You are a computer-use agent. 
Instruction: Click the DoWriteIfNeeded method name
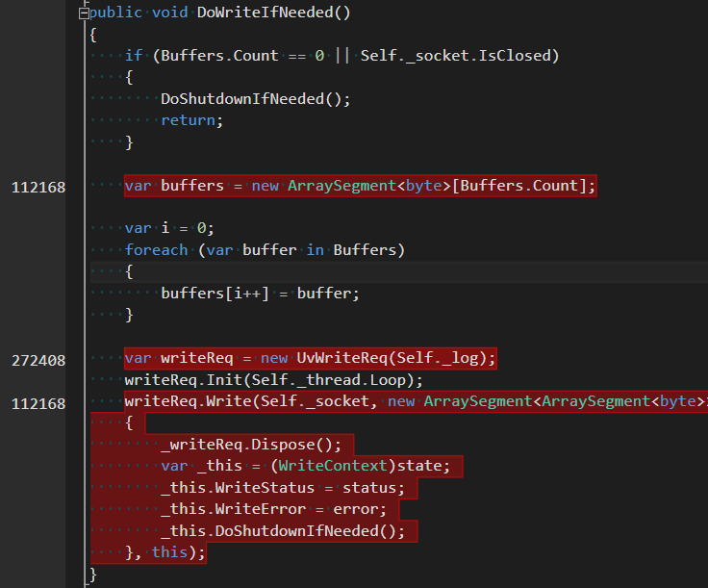tap(265, 13)
